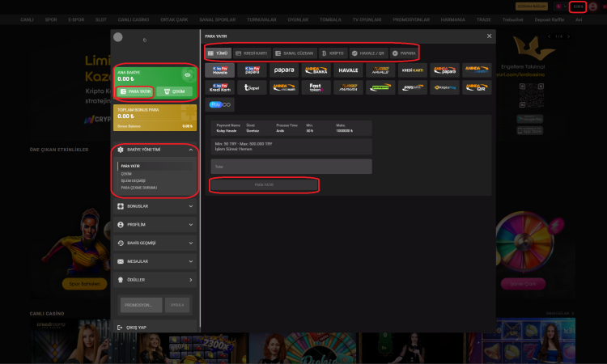Open the Ortak Çark nav menu item
The image size is (607, 364).
coord(174,19)
